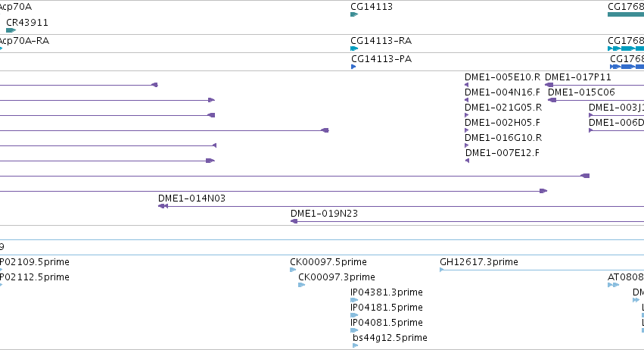Select the DME1-002H05.F arrow glyph
This screenshot has width=644, height=350.
click(467, 130)
